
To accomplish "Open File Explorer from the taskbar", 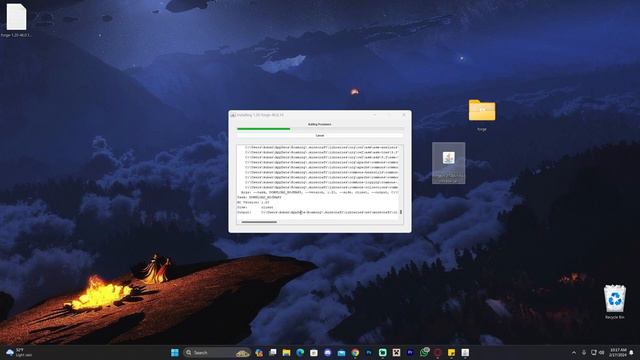I will 287,352.
